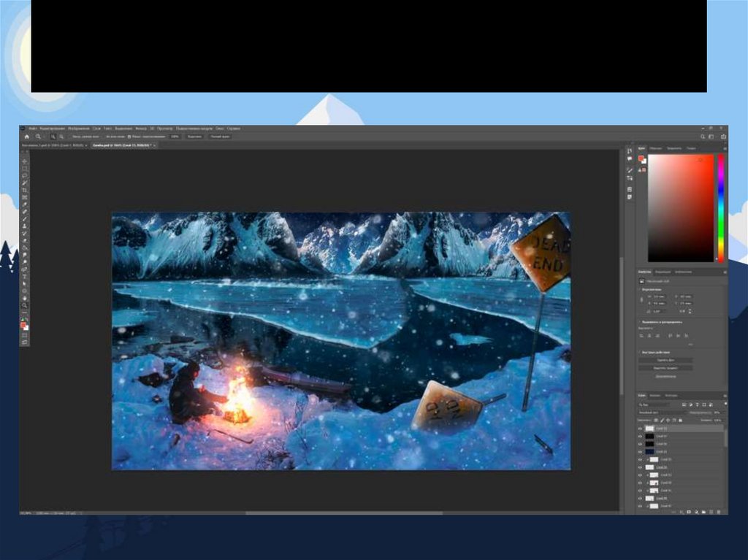Click the Полный экран button in options bar
The width and height of the screenshot is (748, 560).
(220, 137)
